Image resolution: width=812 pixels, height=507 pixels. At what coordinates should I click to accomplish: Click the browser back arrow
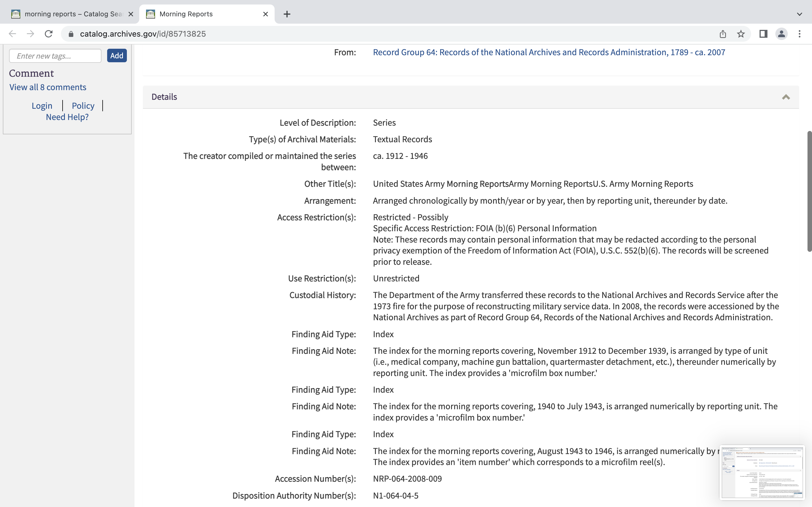(12, 34)
